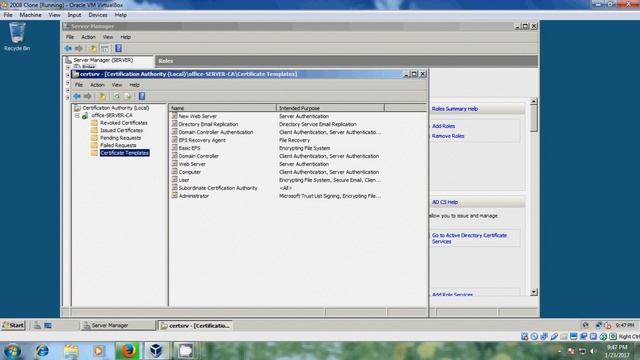Click Forward arrow in Server Manager toolbar
Screen dimensions: 640x360
click(x=79, y=48)
